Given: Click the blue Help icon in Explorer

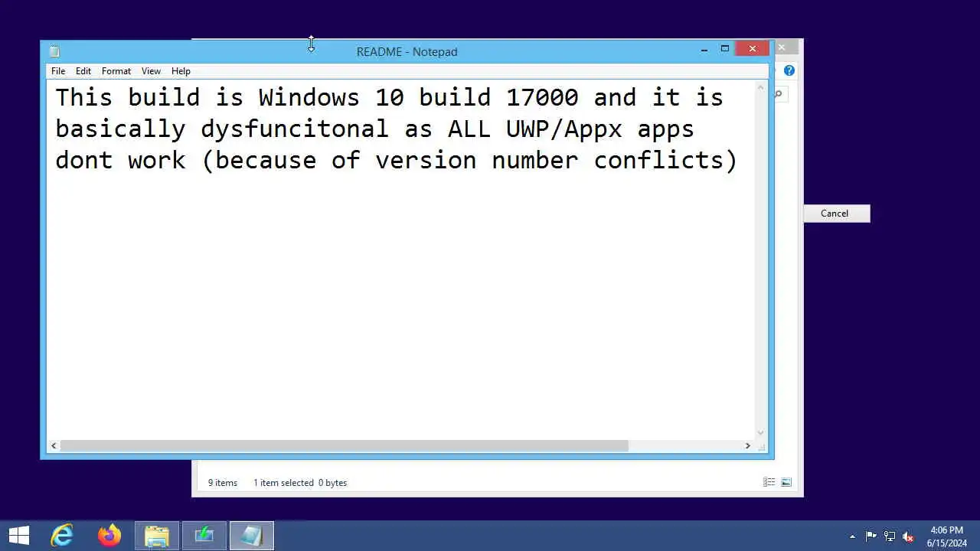Looking at the screenshot, I should click(x=789, y=70).
